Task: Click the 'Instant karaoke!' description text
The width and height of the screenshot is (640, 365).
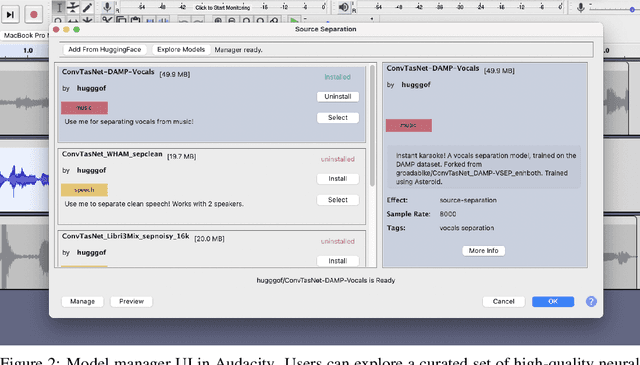Action: 486,168
